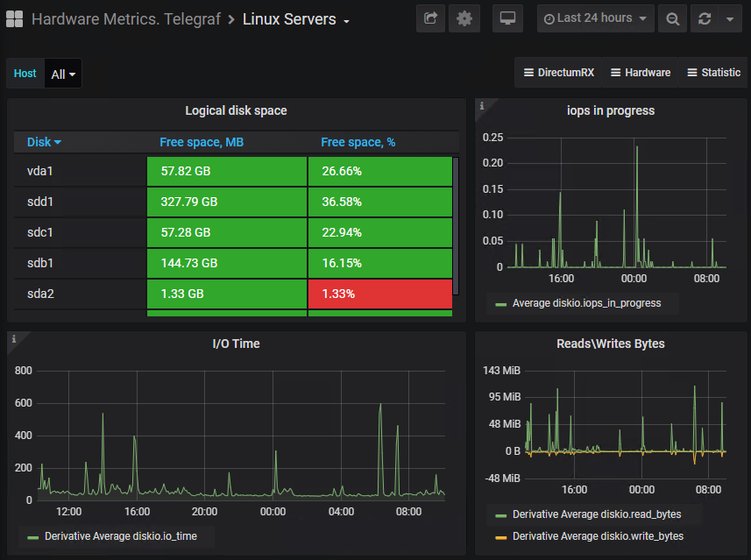Toggle the Average diskio.iops_in_progress legend series
The width and height of the screenshot is (751, 560).
coord(587,303)
